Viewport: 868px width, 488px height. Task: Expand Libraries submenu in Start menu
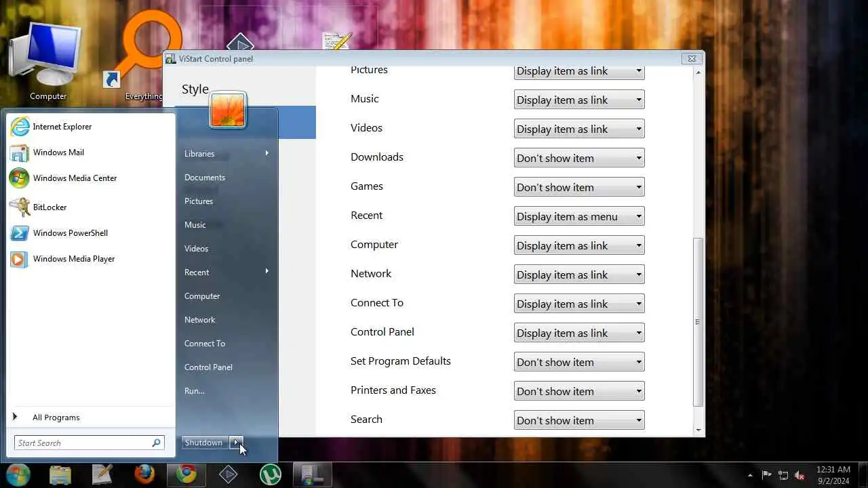(227, 154)
